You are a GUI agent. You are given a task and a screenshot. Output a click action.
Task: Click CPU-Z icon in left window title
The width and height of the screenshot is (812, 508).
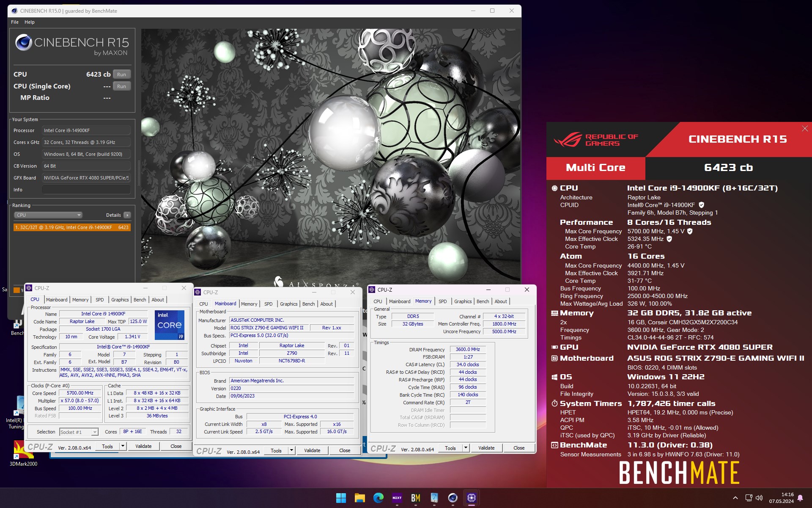tap(29, 288)
